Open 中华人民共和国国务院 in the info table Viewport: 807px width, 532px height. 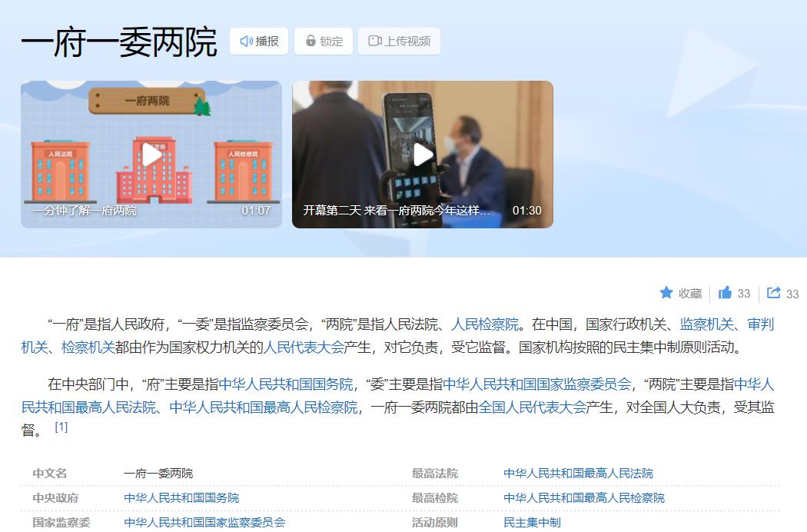pos(181,497)
